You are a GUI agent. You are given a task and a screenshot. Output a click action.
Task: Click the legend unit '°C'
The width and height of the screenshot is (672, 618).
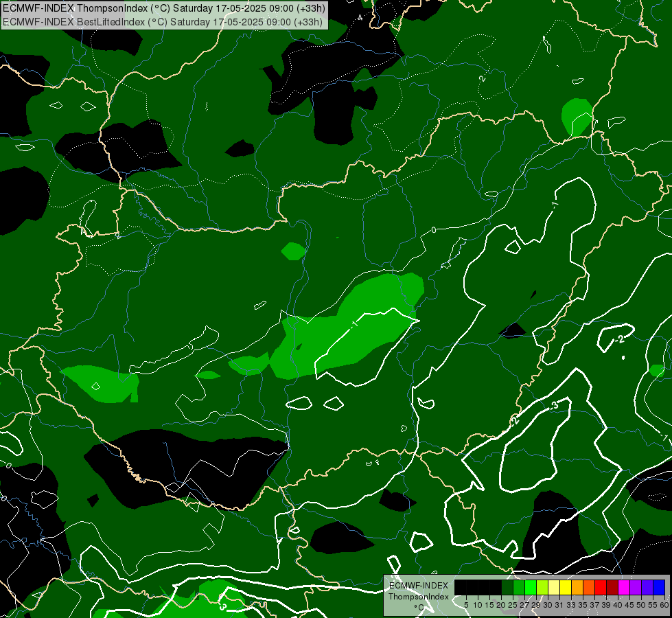click(419, 607)
